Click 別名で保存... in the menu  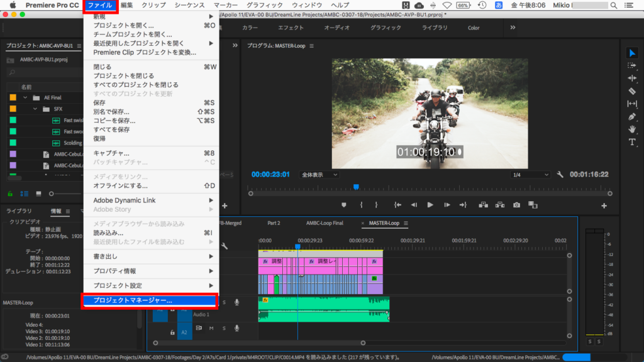click(111, 112)
